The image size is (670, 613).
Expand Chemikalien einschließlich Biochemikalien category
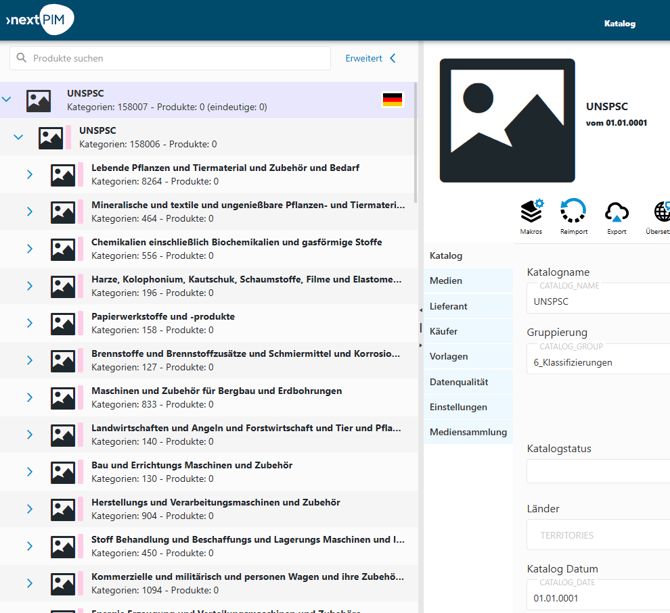pos(29,249)
